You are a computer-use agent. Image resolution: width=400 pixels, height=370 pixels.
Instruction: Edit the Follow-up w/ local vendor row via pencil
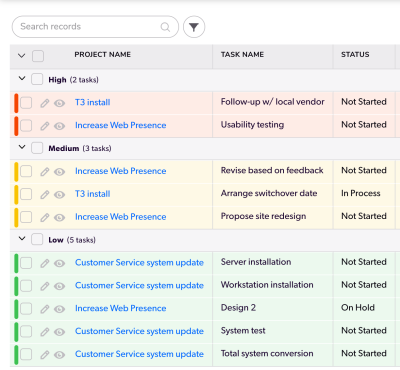[45, 103]
